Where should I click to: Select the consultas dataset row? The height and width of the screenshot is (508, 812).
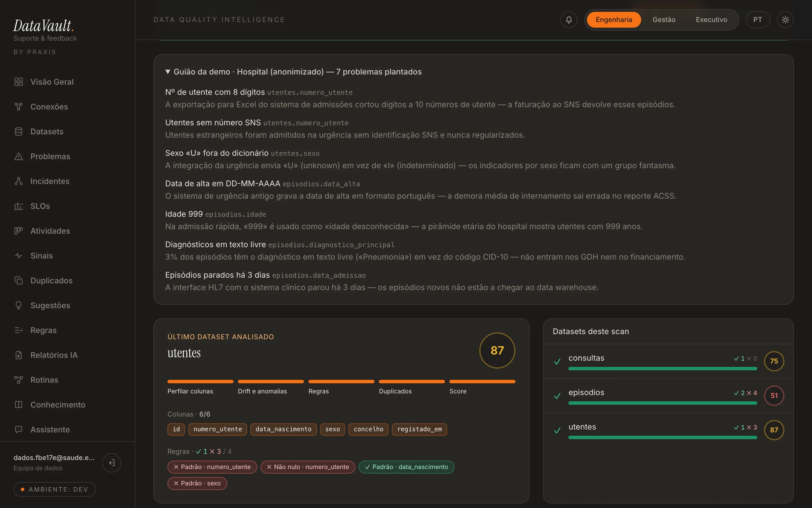pos(668,361)
